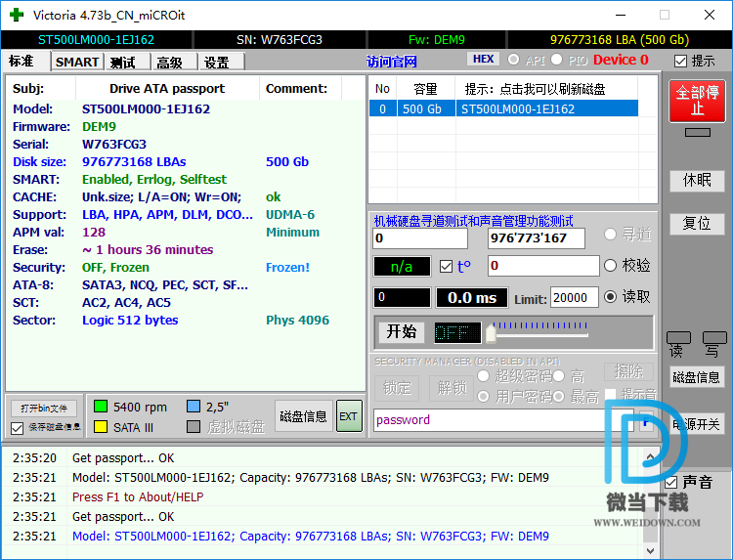Select the 读取 radio button
The image size is (733, 560).
tap(610, 297)
